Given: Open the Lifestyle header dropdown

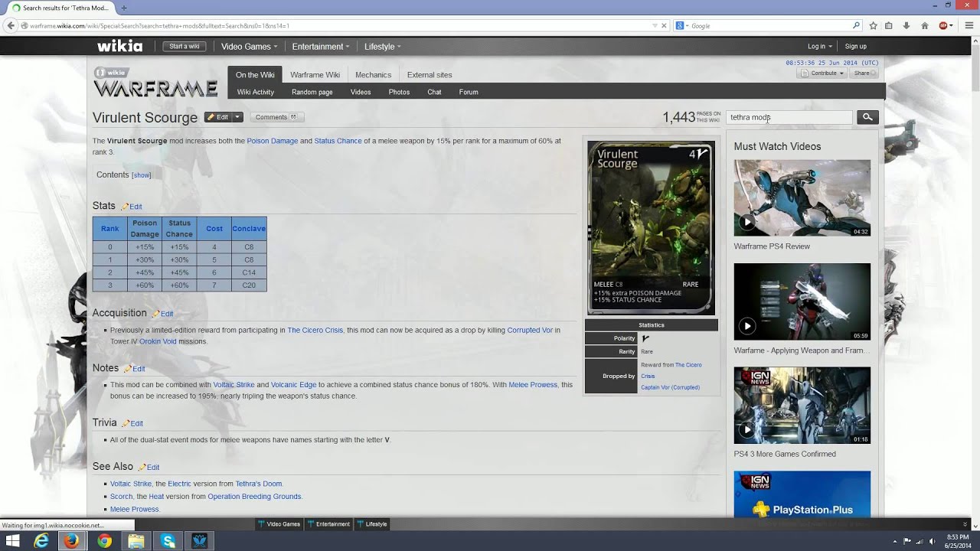Looking at the screenshot, I should (x=382, y=47).
